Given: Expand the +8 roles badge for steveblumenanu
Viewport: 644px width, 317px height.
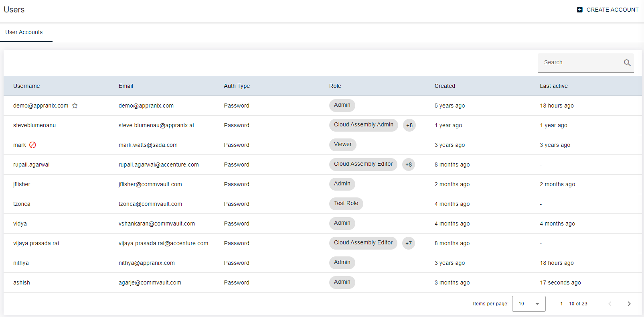Looking at the screenshot, I should (409, 125).
